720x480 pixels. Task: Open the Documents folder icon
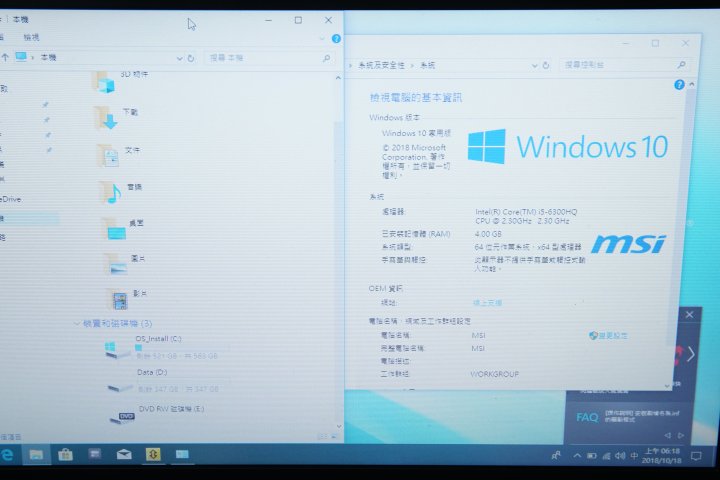(x=108, y=155)
